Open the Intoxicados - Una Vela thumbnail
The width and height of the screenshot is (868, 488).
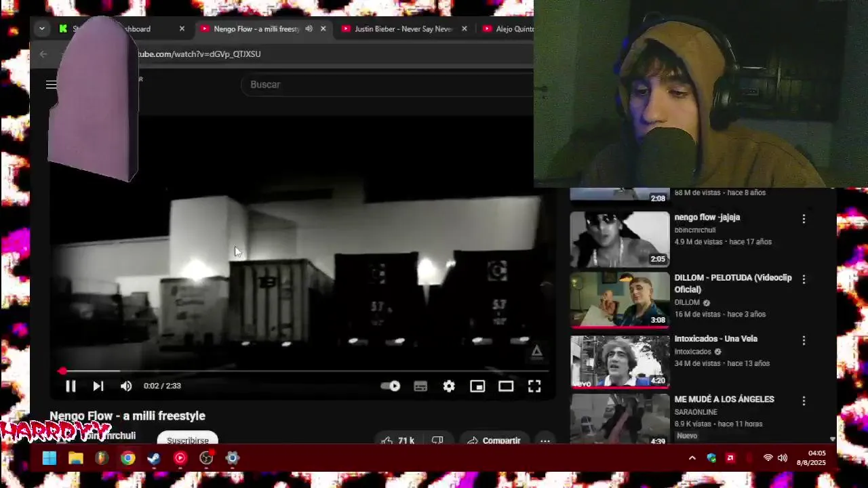620,361
